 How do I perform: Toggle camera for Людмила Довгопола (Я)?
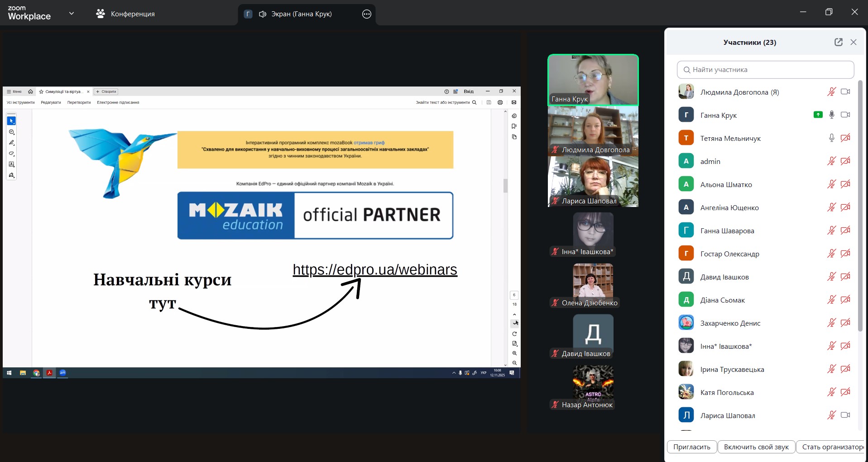(x=845, y=92)
